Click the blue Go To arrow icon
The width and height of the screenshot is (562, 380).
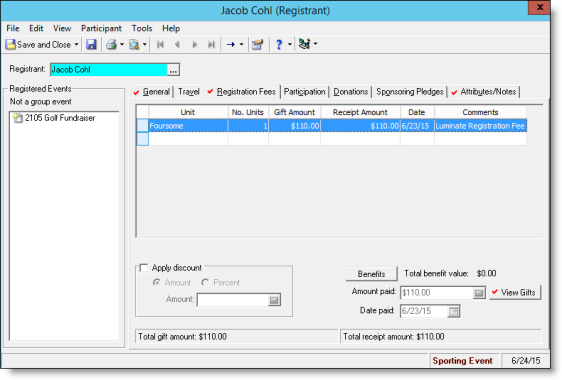pyautogui.click(x=231, y=44)
